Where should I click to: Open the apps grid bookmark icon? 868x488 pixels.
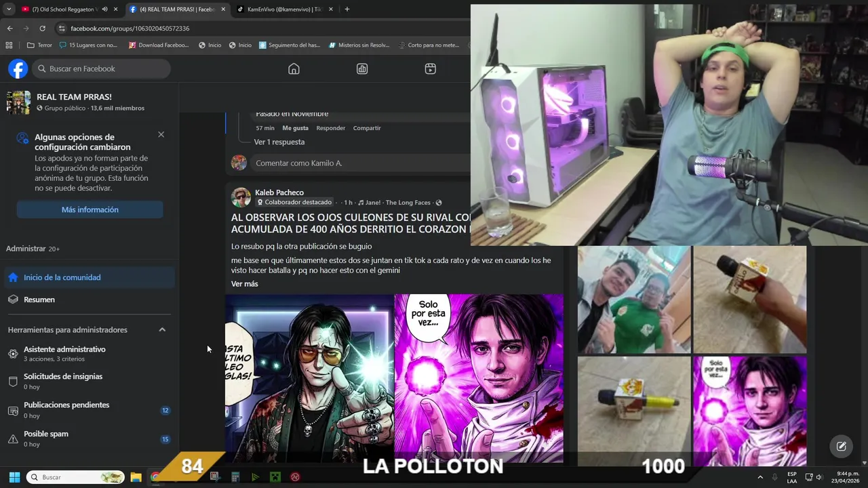(9, 45)
